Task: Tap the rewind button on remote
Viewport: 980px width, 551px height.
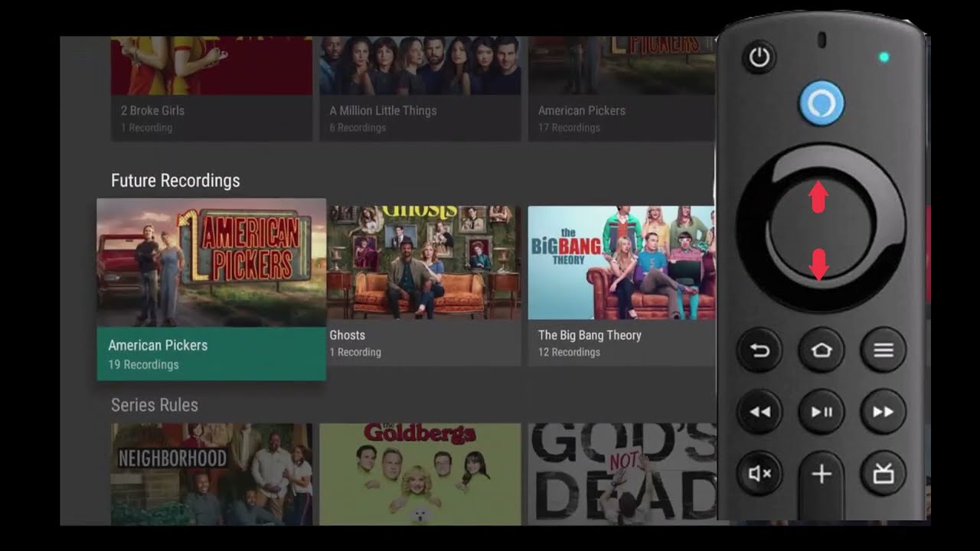Action: pos(759,412)
